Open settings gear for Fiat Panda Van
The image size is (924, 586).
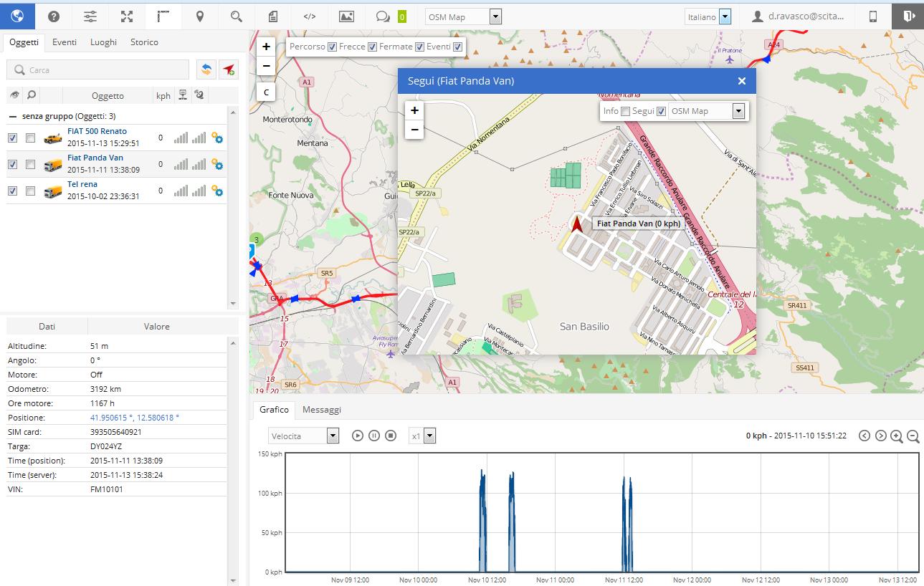click(x=217, y=164)
